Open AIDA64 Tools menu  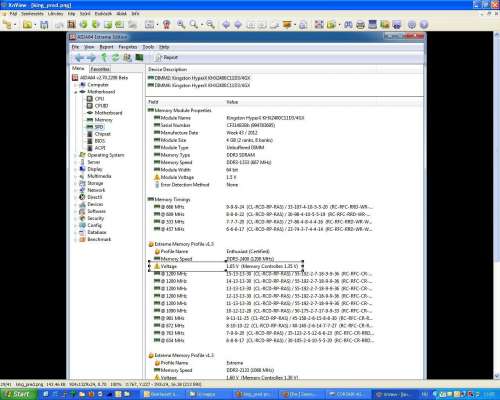[x=148, y=47]
